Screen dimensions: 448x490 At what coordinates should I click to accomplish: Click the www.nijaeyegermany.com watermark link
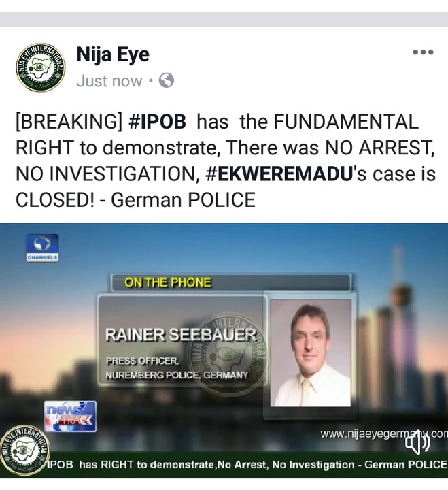[384, 434]
